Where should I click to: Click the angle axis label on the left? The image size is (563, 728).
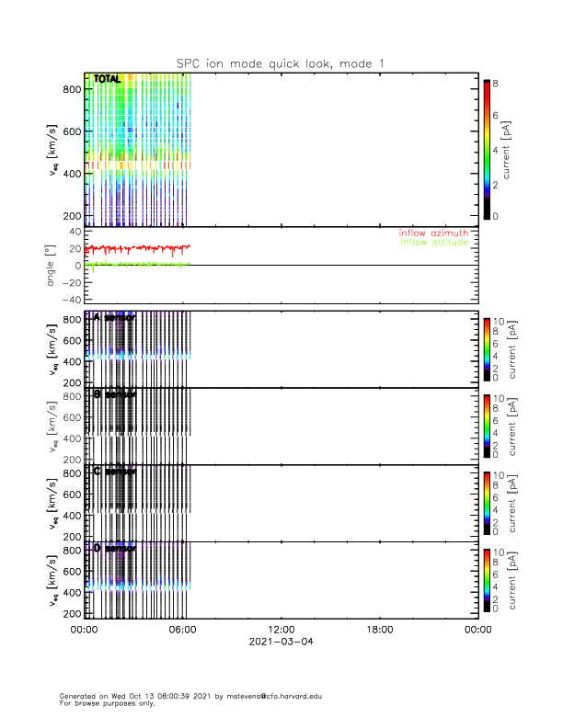click(x=52, y=266)
